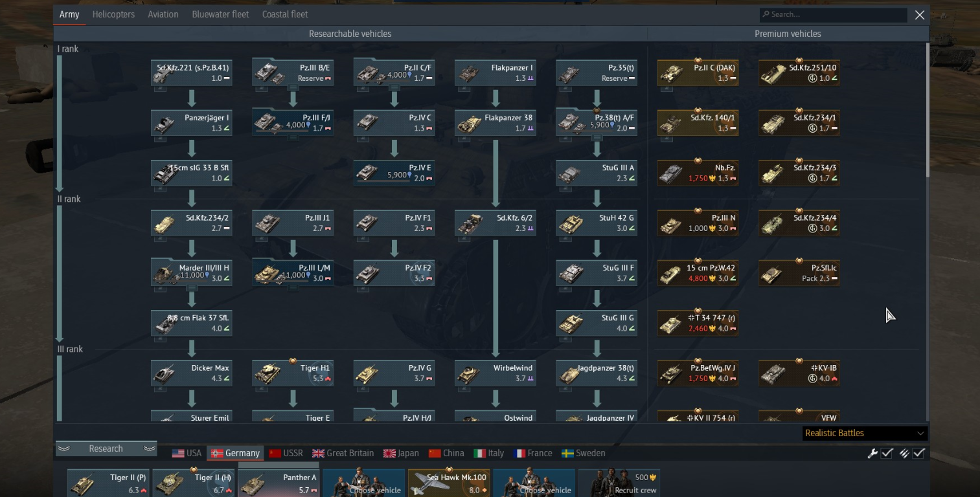This screenshot has width=980, height=497.
Task: Select the Sea Hawk Mk.100 crew slot
Action: 449,483
